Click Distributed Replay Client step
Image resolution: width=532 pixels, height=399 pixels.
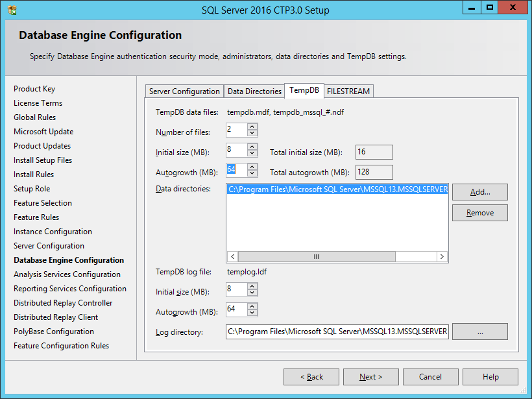click(x=56, y=317)
